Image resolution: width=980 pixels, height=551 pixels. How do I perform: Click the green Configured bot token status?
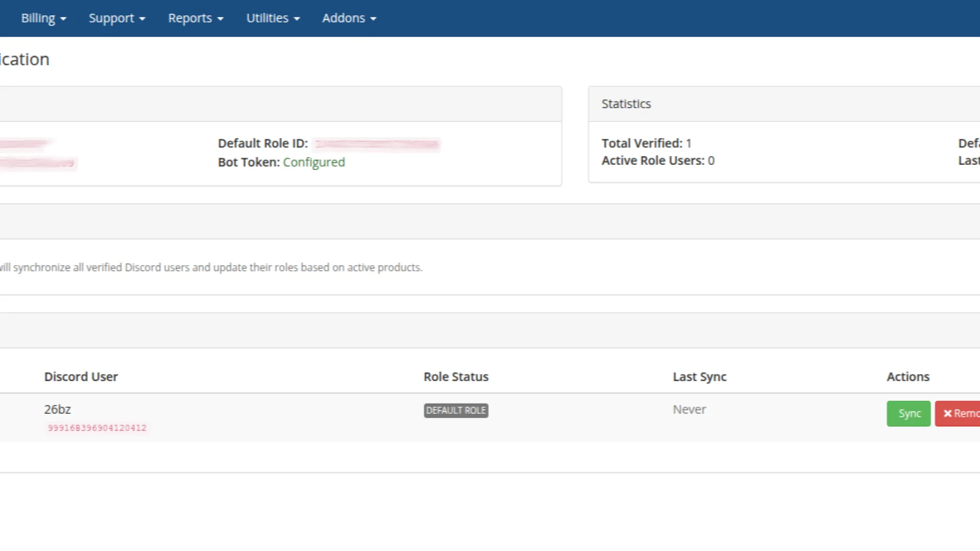pos(314,162)
